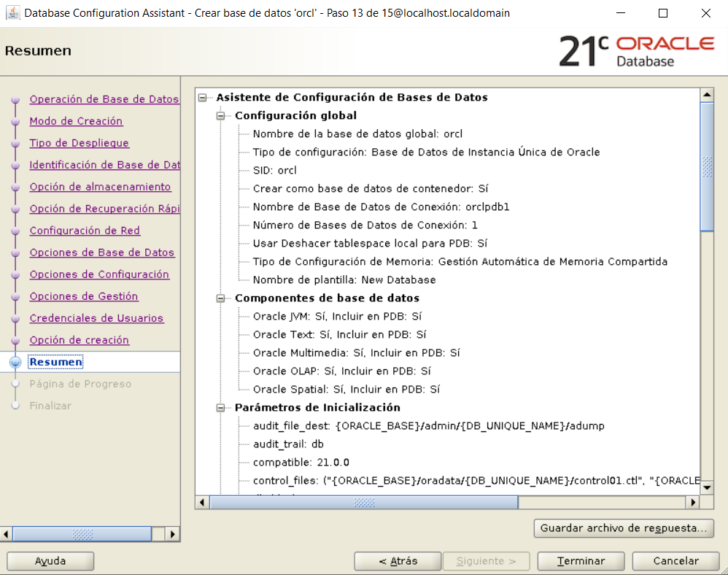Image resolution: width=728 pixels, height=575 pixels.
Task: Open Opciones de Base de Datos step
Action: tap(101, 252)
